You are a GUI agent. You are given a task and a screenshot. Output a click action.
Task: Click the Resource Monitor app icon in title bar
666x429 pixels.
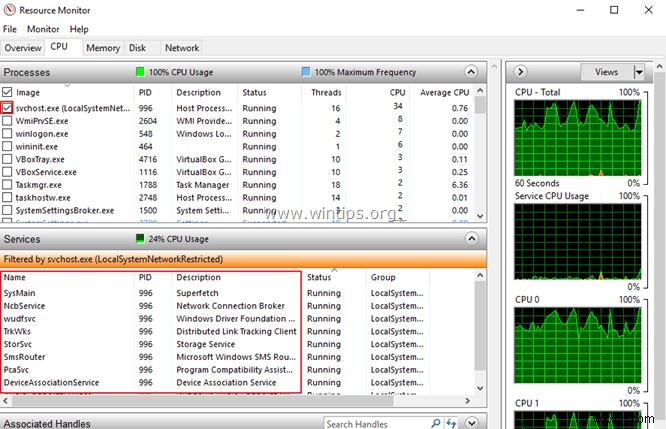(x=9, y=10)
